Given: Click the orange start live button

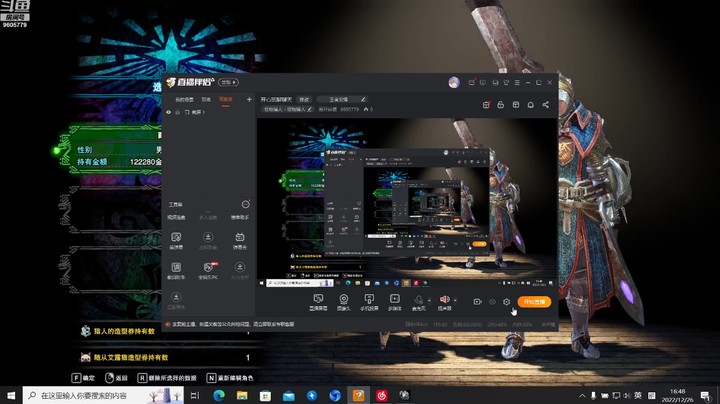Looking at the screenshot, I should (534, 302).
